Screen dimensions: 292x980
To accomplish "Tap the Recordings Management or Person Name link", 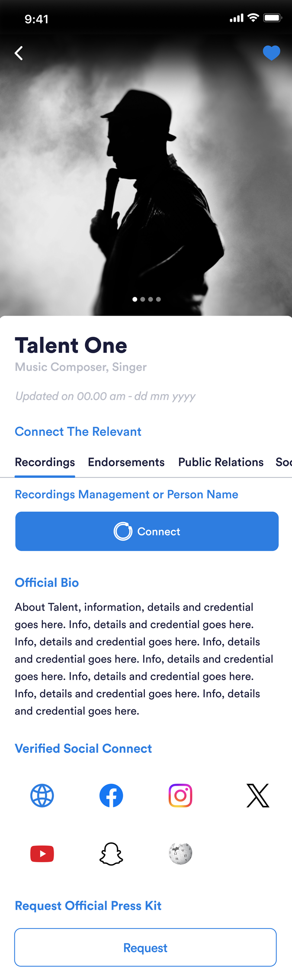I will tap(126, 494).
